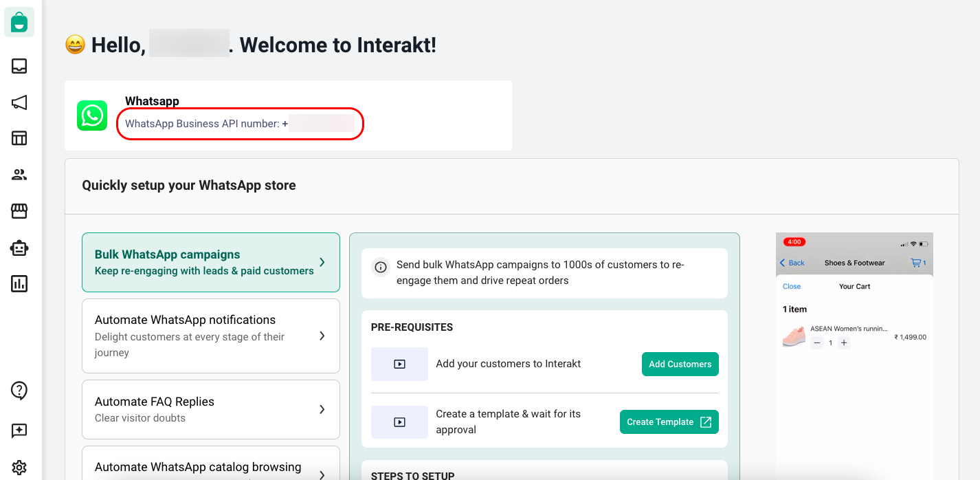Open the Help question mark icon
Screen dimensions: 980x480
coord(19,391)
